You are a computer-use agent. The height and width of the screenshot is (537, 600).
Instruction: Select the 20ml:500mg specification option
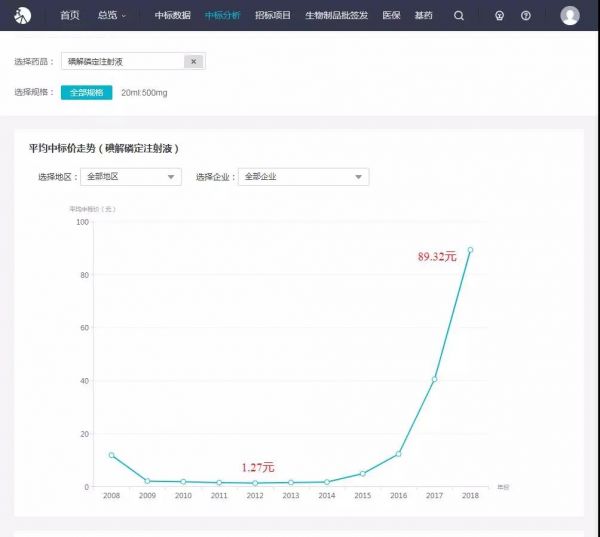coord(144,92)
